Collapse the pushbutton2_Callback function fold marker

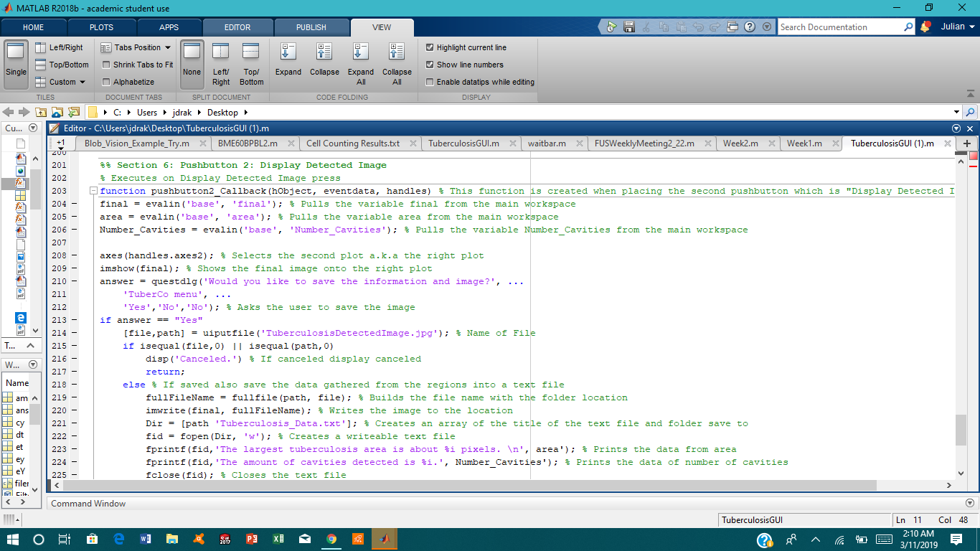pos(93,191)
